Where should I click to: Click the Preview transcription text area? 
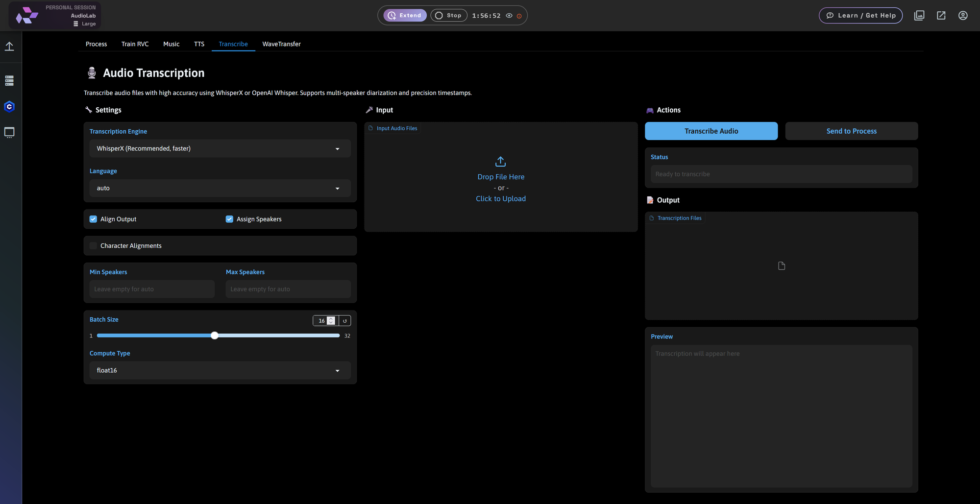[781, 416]
